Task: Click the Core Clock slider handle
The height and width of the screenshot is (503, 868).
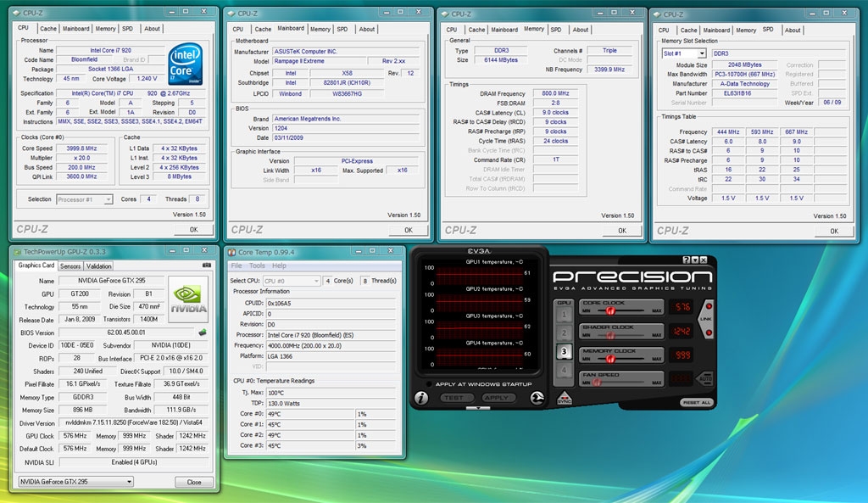Action: [x=609, y=311]
